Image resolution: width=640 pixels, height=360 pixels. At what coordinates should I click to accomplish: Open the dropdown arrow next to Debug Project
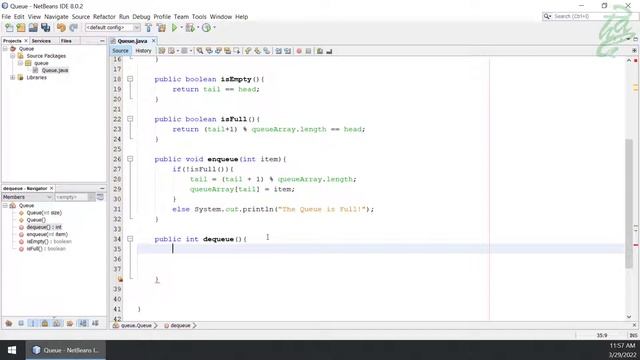point(198,28)
